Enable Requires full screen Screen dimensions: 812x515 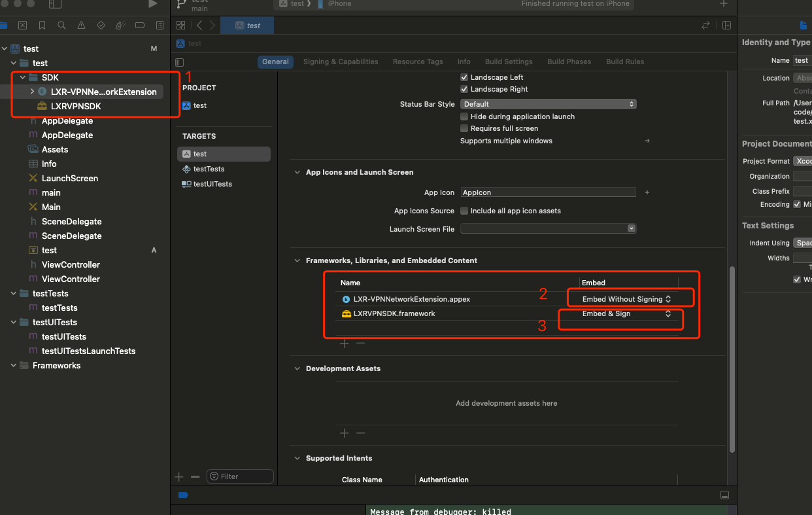coord(464,128)
